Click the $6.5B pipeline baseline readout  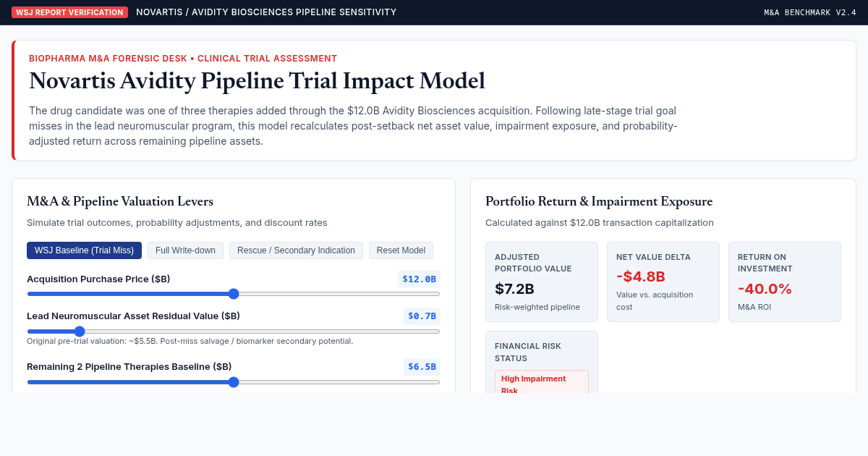click(422, 366)
